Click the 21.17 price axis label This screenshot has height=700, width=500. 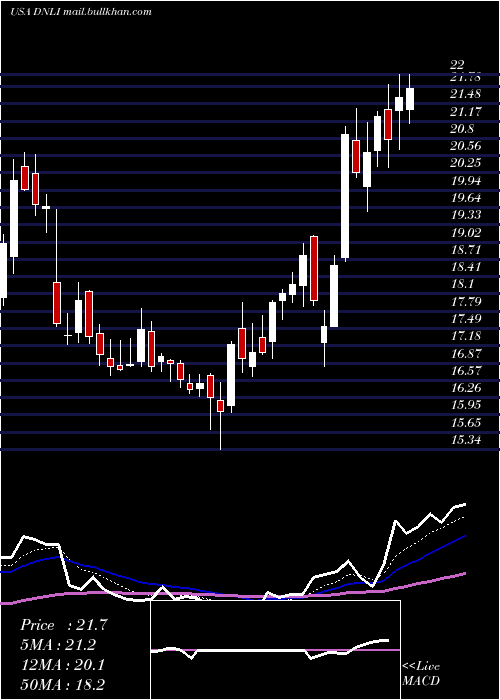coord(466,112)
